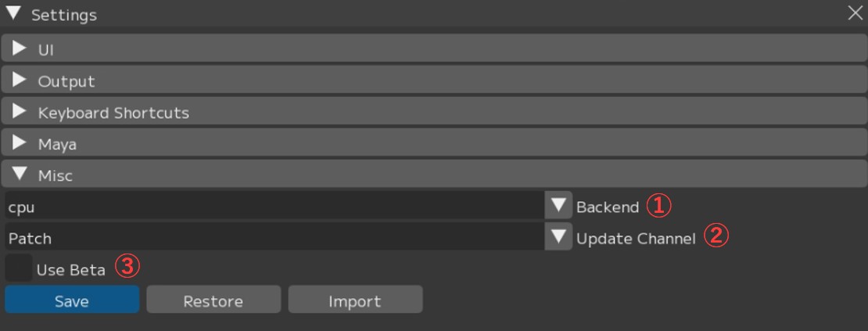Image resolution: width=868 pixels, height=331 pixels.
Task: Click the Settings title bar text
Action: pos(64,15)
